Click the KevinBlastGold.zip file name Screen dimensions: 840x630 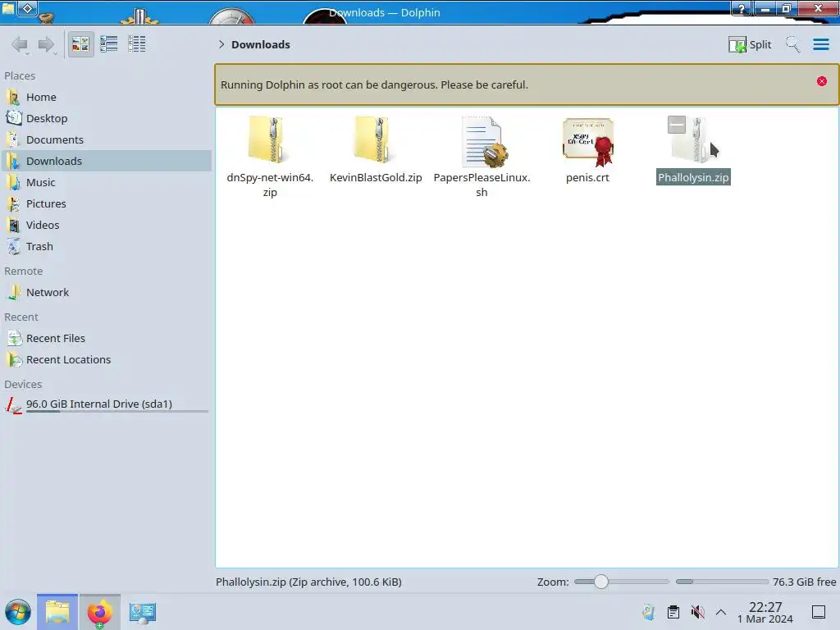click(376, 177)
